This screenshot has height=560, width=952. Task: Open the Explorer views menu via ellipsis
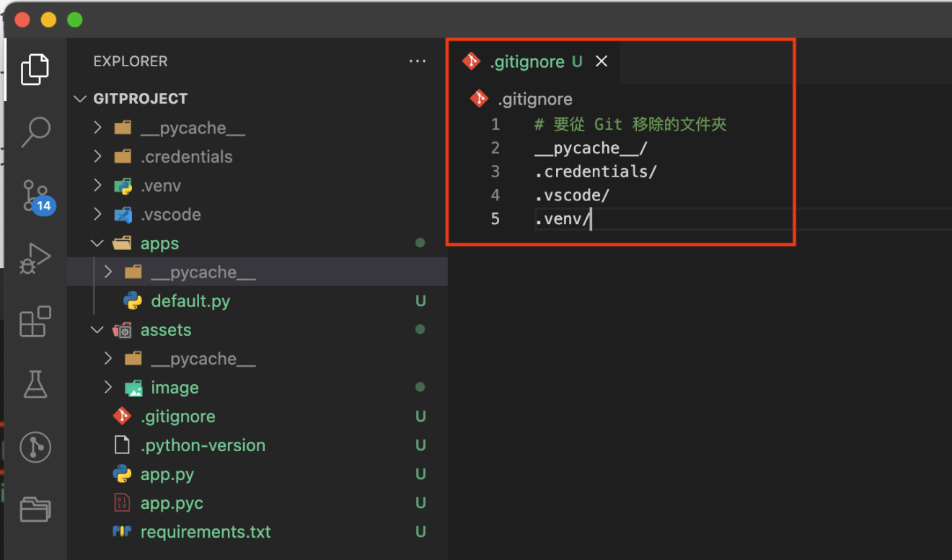pos(418,61)
